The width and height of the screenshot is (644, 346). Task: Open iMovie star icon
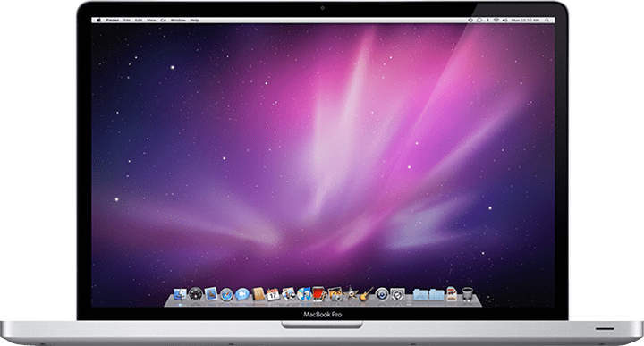(351, 294)
